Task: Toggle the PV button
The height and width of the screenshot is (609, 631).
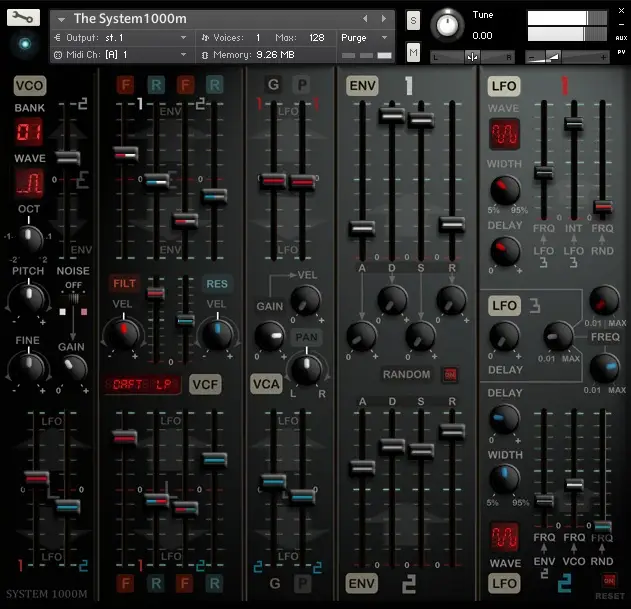Action: coord(621,52)
